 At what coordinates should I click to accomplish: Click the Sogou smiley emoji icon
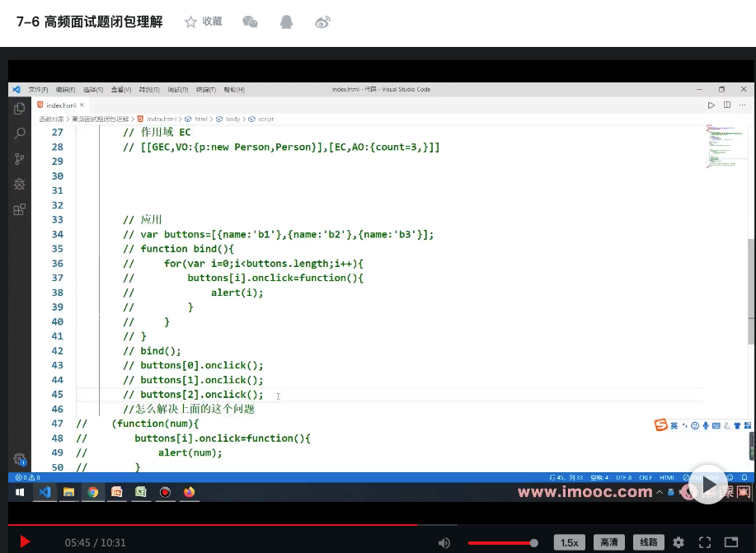695,426
